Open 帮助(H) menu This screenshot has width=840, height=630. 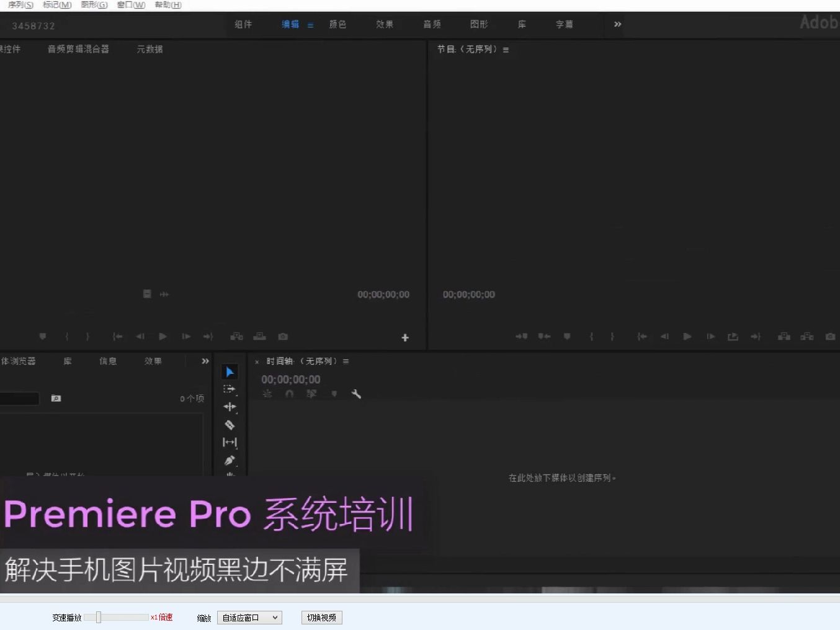168,5
